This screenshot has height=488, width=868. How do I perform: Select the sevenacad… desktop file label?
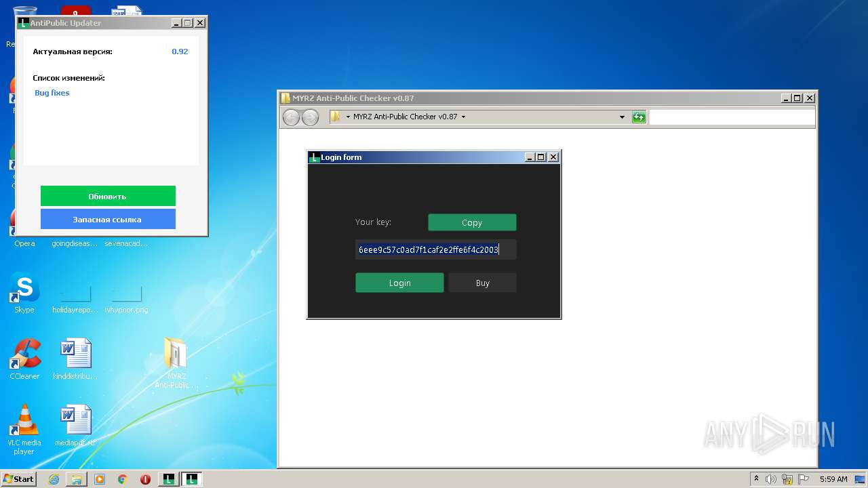coord(126,243)
